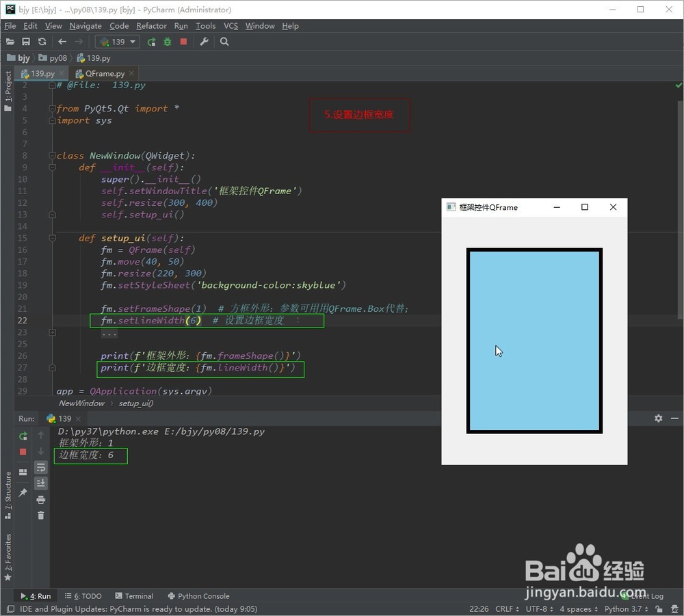The height and width of the screenshot is (616, 684).
Task: Go up the stack trace arrow
Action: [x=41, y=435]
